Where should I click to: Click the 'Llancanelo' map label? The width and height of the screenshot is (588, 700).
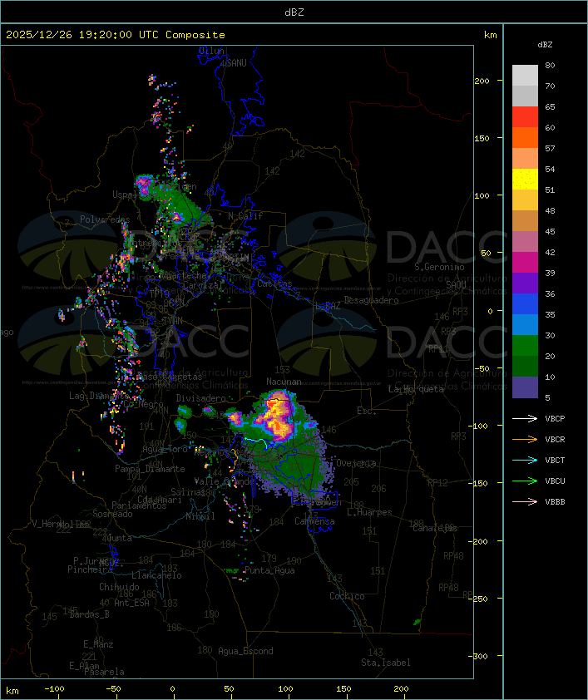[x=156, y=575]
